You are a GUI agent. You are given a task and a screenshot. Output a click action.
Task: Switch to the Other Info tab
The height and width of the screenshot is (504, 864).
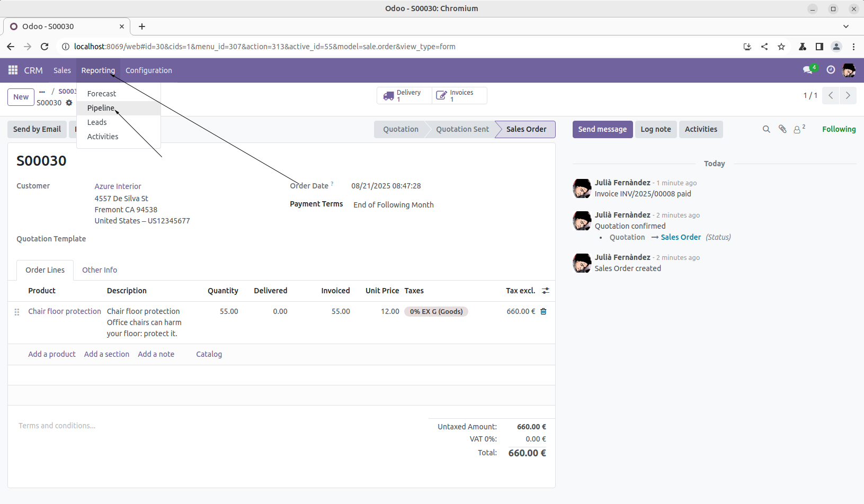pyautogui.click(x=100, y=270)
